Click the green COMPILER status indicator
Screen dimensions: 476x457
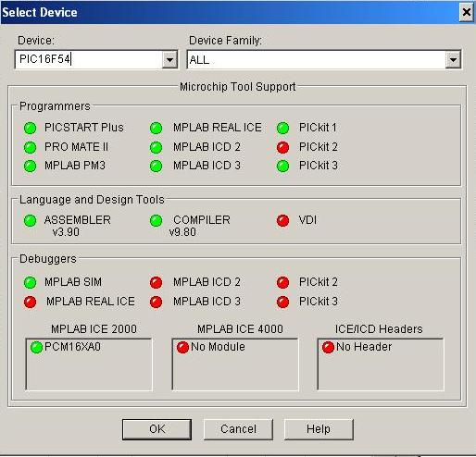157,220
